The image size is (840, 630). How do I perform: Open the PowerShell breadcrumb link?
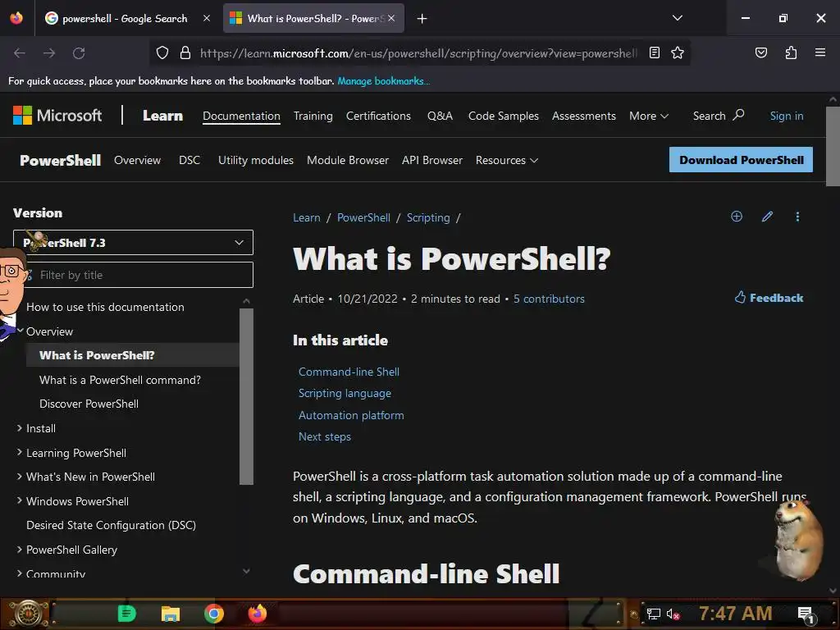click(x=363, y=217)
